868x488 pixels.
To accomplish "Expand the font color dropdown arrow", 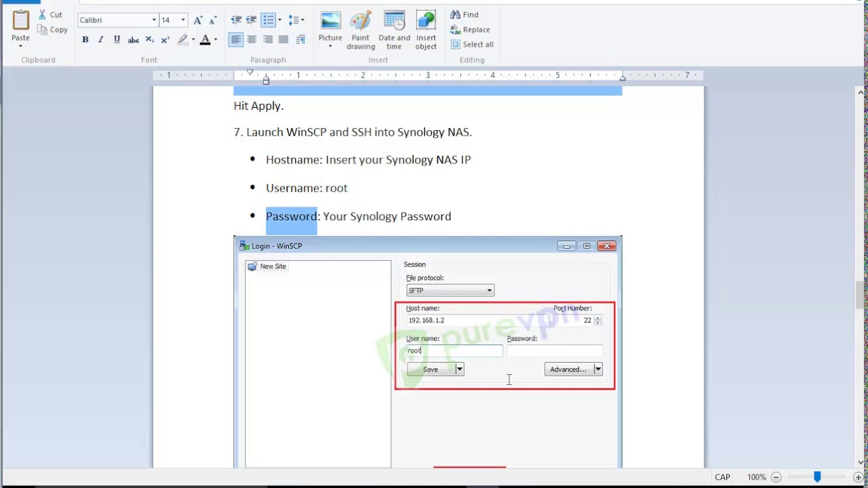I will pos(216,40).
